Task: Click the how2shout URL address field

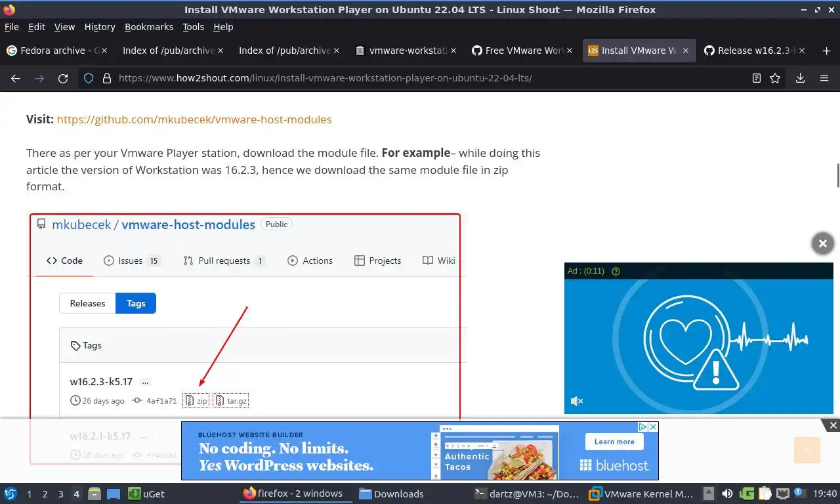Action: 430,78
